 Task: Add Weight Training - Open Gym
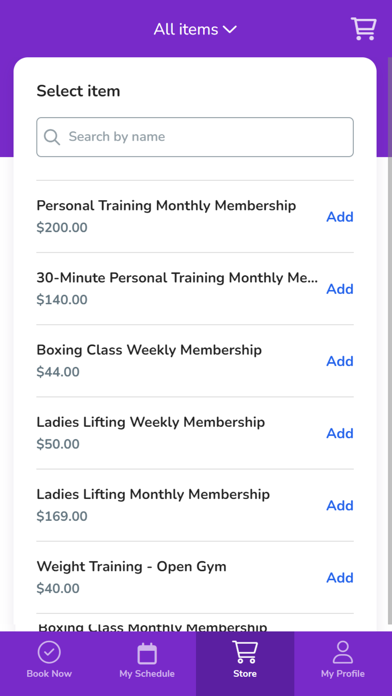coord(340,577)
